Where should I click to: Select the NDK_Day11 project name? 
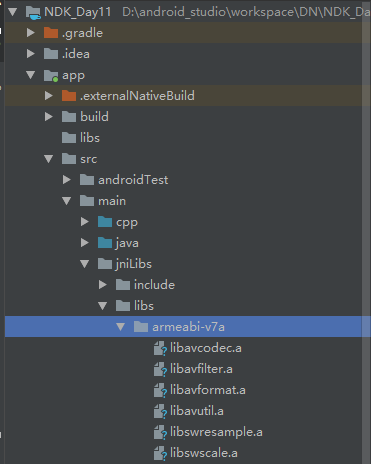tap(78, 12)
